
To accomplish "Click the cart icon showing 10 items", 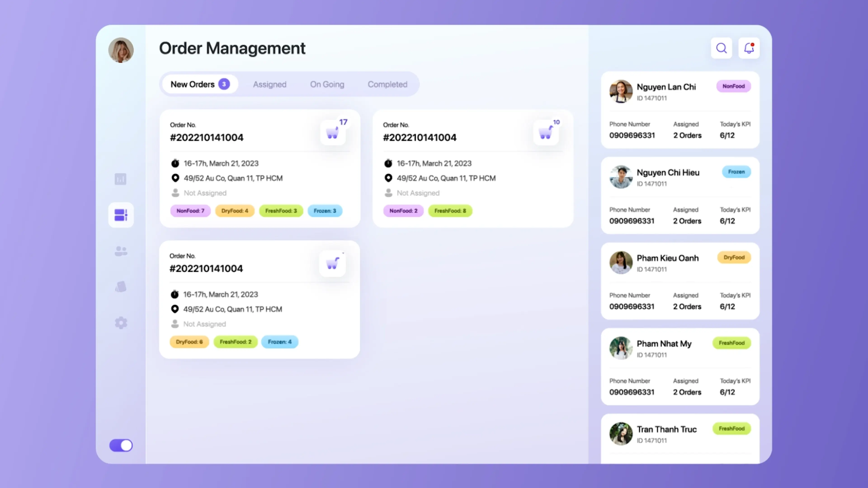I will point(546,132).
